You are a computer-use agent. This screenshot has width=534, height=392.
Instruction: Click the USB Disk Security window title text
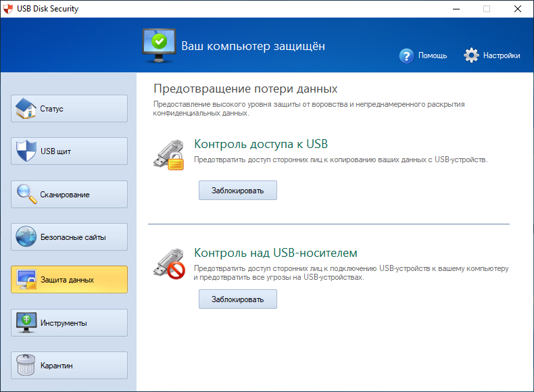coord(48,9)
